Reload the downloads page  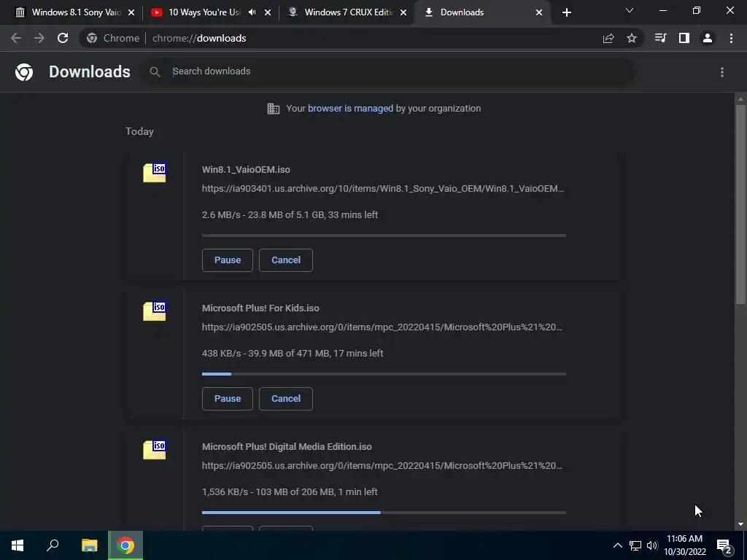[63, 38]
